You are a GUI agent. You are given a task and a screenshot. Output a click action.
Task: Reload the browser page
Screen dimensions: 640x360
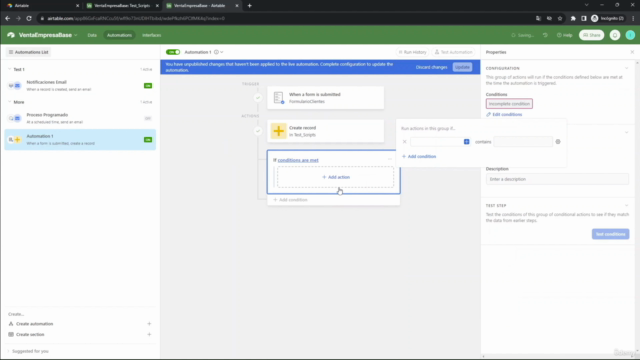[x=29, y=18]
